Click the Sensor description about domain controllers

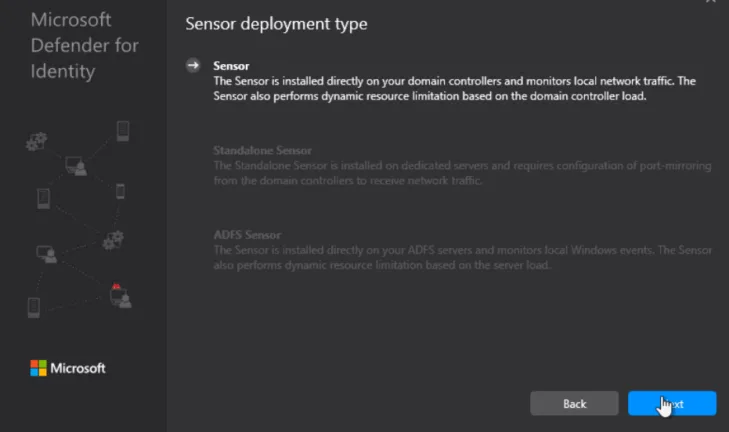[454, 88]
